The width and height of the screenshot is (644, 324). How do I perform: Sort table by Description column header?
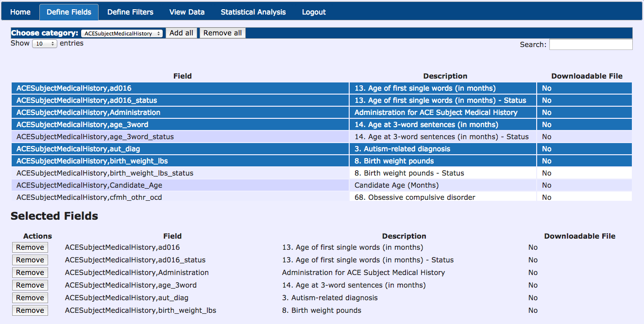[445, 76]
